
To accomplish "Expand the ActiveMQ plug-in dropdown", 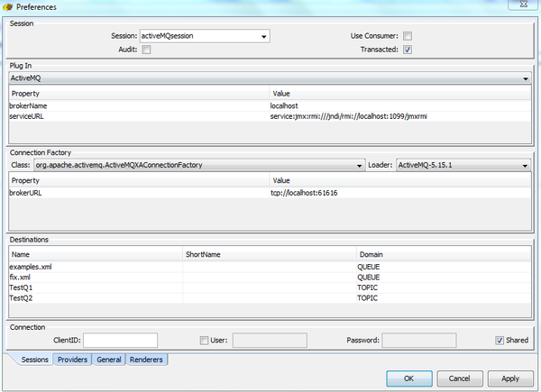I will pyautogui.click(x=270, y=78).
